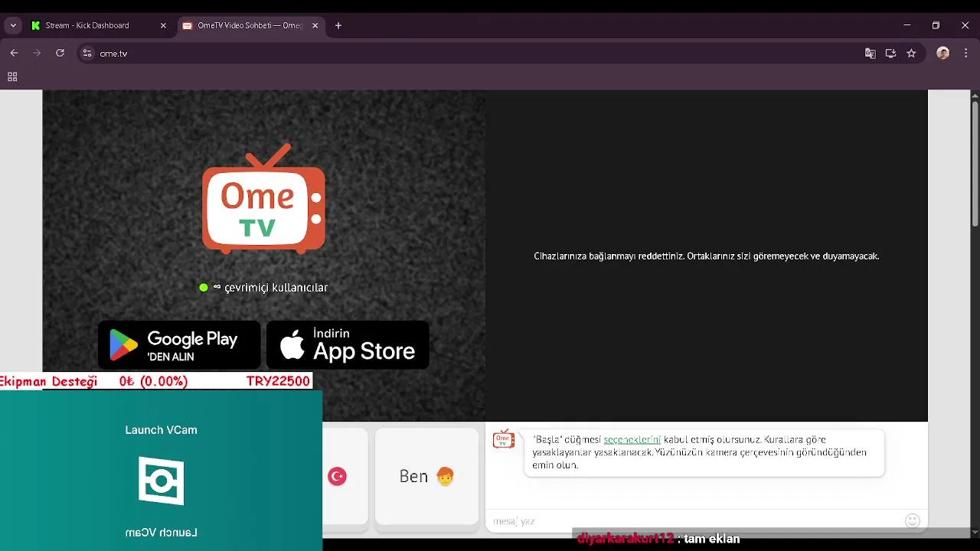Switch to the Stream - Kick Dashboard tab
Screen dimensions: 980x551
98,25
